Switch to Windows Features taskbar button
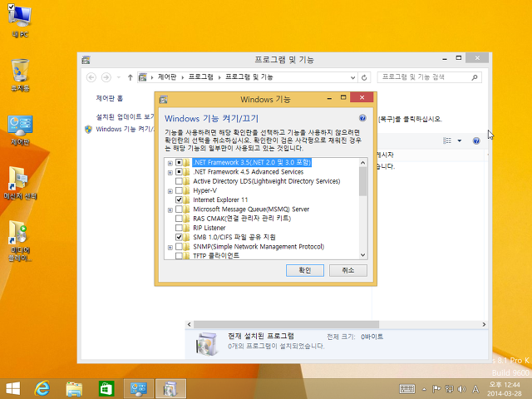This screenshot has height=399, width=532. 170,388
